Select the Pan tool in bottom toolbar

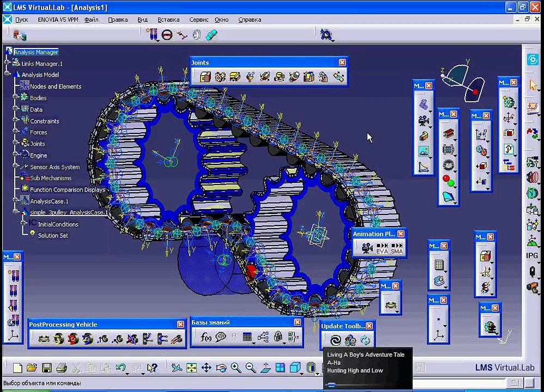point(207,368)
